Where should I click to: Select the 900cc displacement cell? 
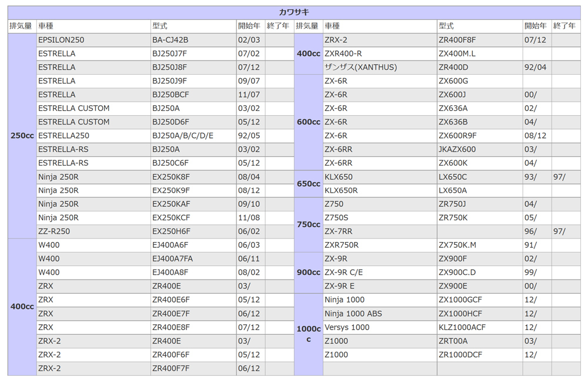pyautogui.click(x=308, y=273)
